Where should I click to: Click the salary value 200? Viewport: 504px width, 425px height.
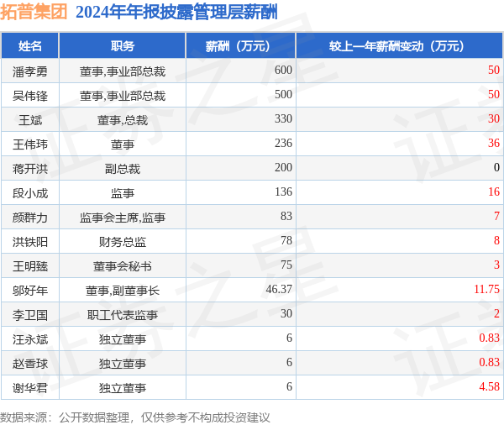(x=283, y=167)
